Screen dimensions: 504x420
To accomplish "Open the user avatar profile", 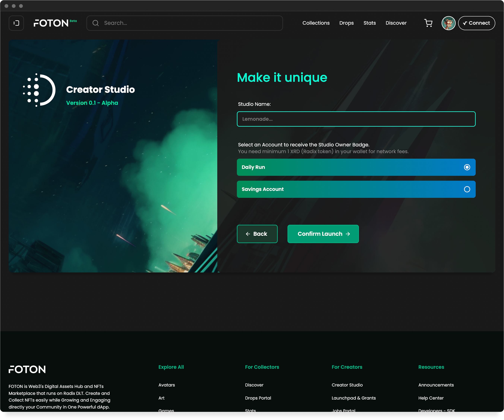I will click(x=448, y=23).
